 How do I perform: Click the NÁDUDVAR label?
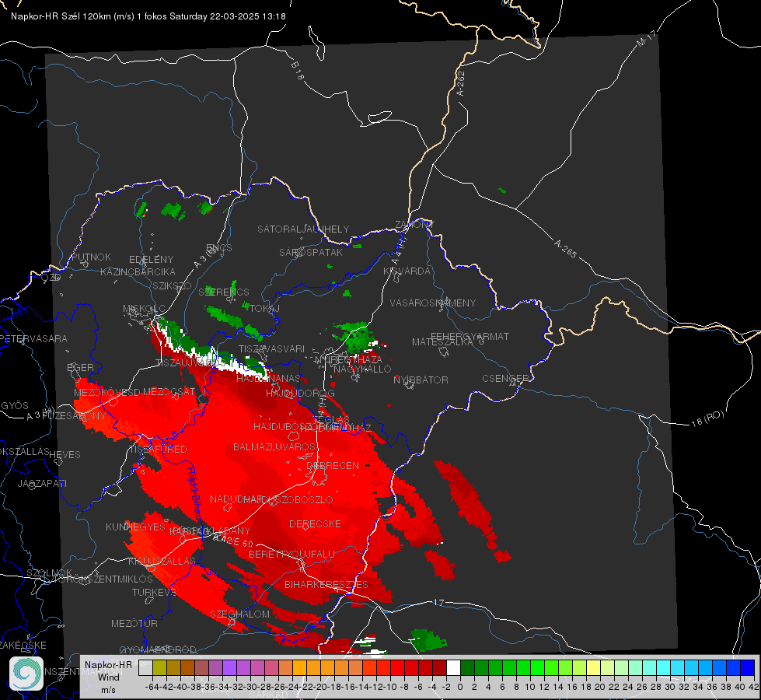pyautogui.click(x=236, y=499)
